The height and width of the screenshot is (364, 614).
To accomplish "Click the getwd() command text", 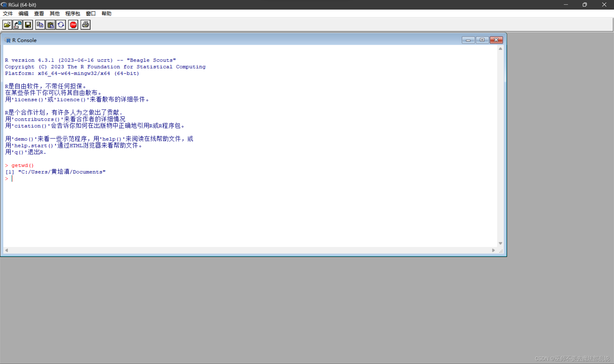I will (x=22, y=165).
